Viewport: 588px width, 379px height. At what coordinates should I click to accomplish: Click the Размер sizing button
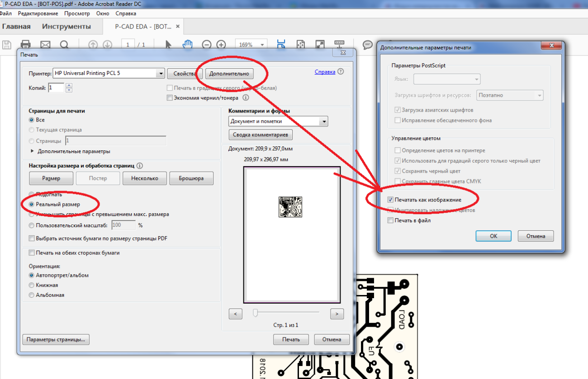(51, 178)
